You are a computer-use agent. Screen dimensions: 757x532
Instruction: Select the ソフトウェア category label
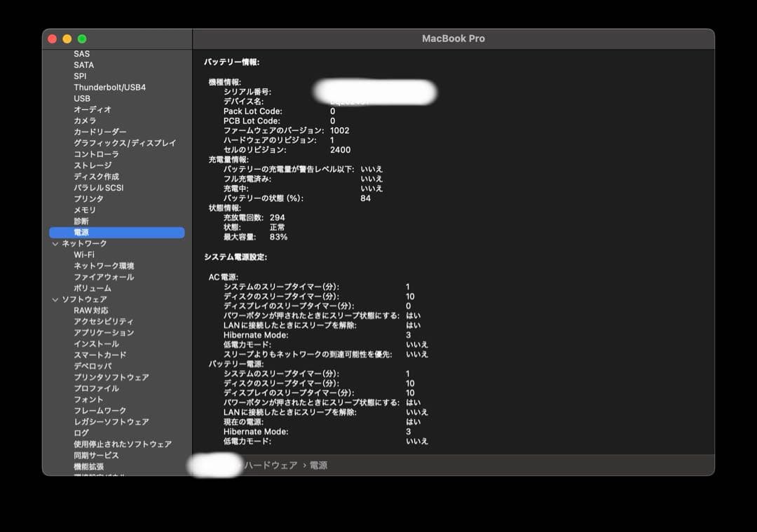(x=84, y=299)
